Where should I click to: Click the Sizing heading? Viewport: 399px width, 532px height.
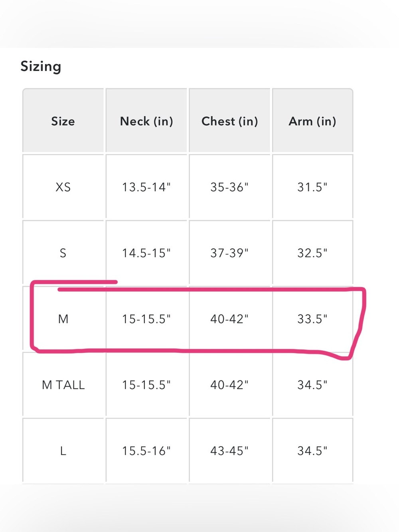pos(41,66)
